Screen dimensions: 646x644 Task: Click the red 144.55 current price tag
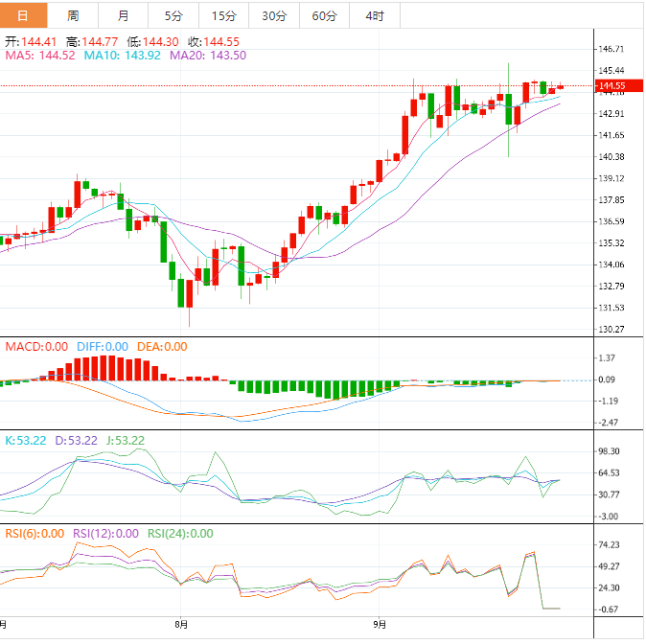[x=611, y=87]
